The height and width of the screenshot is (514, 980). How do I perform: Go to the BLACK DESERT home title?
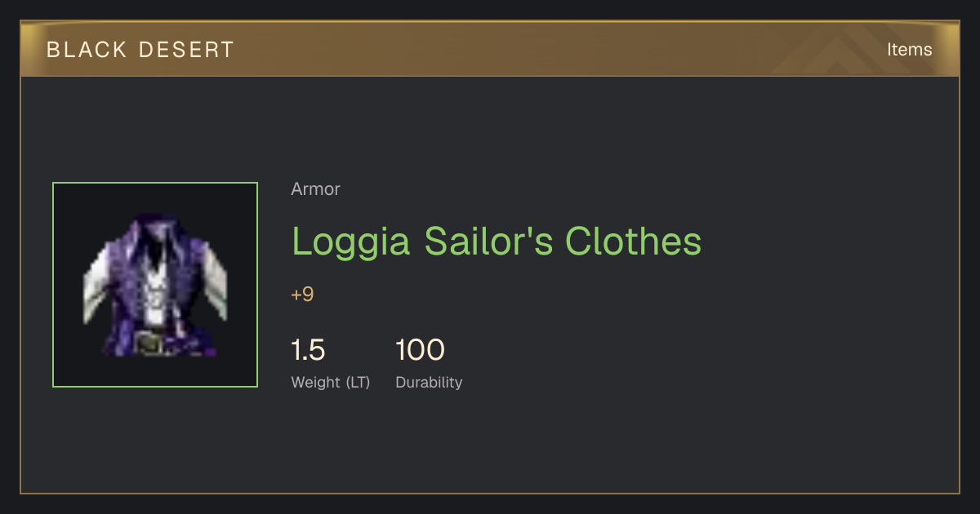[140, 50]
